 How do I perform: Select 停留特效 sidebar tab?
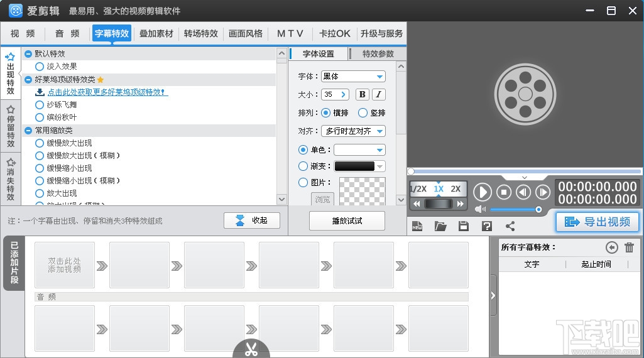tap(11, 126)
